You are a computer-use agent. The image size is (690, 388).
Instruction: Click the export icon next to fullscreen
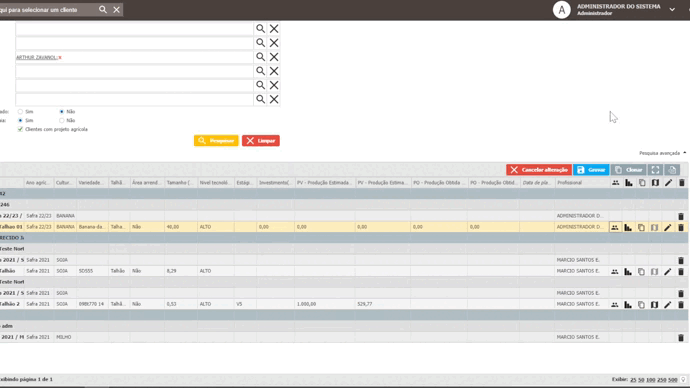click(672, 170)
